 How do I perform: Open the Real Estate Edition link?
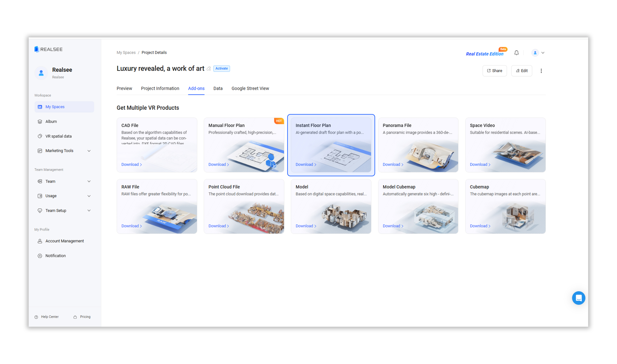coord(484,54)
